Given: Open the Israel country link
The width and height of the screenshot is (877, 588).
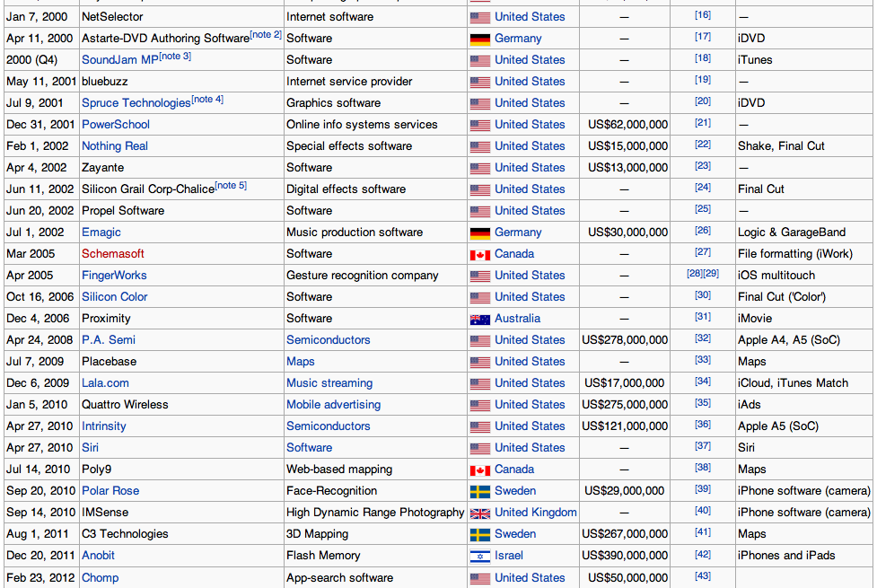Looking at the screenshot, I should coord(509,555).
